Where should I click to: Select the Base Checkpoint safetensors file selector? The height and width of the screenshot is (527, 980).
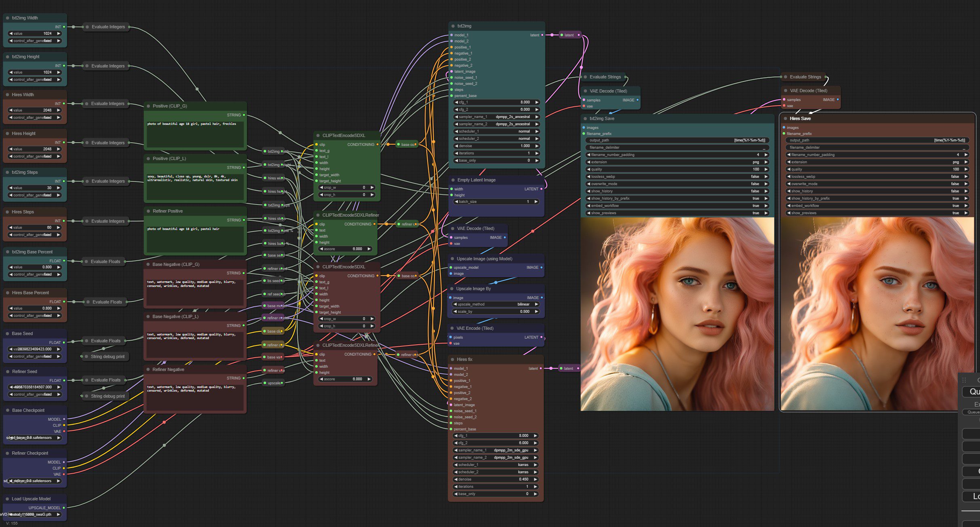point(34,438)
